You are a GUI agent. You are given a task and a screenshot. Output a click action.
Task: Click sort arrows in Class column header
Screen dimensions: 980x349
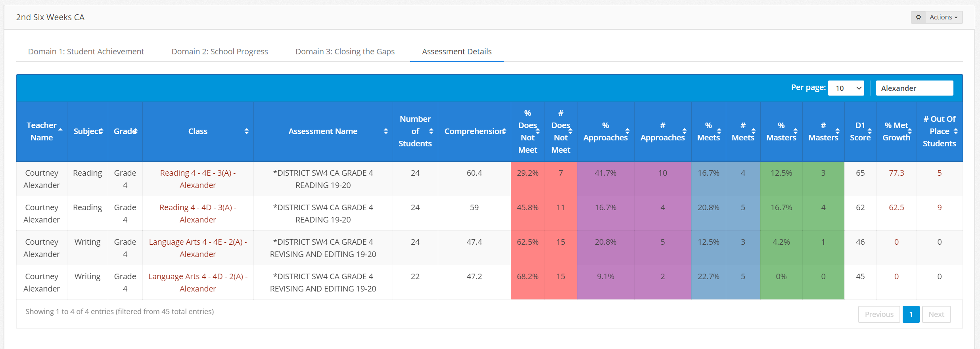(x=246, y=131)
